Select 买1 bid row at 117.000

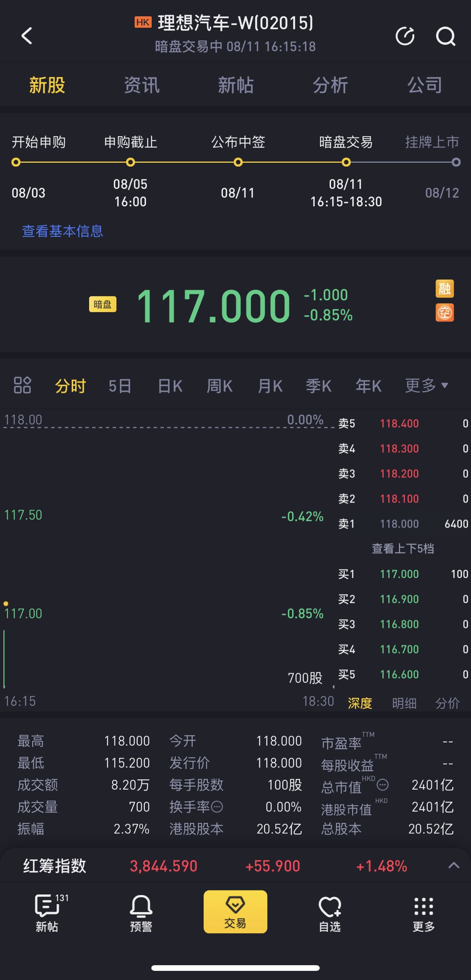pos(403,574)
